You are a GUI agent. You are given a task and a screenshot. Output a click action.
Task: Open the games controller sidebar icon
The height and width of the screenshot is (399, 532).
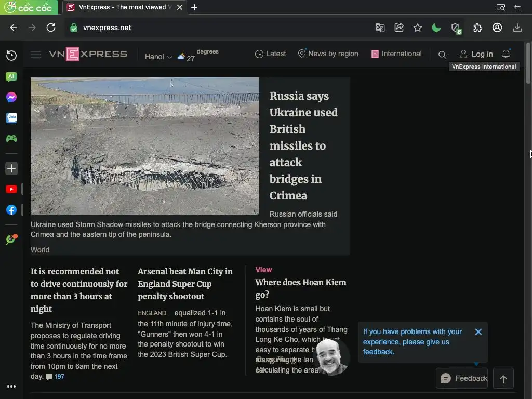pos(11,138)
